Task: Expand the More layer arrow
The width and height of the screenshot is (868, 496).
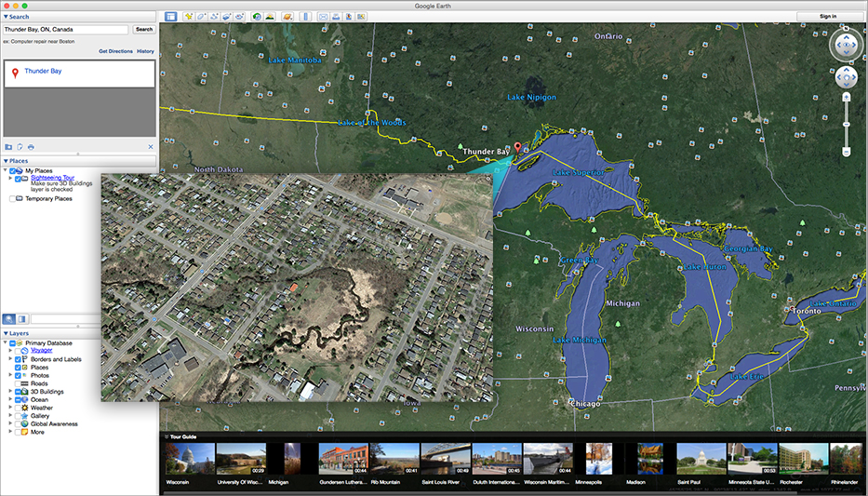Action: click(10, 432)
